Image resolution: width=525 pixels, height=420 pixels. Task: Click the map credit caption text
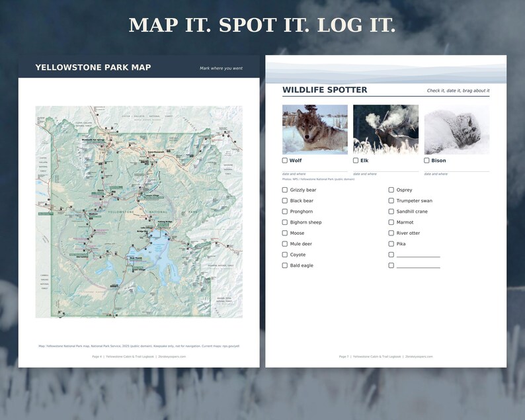[x=139, y=346]
